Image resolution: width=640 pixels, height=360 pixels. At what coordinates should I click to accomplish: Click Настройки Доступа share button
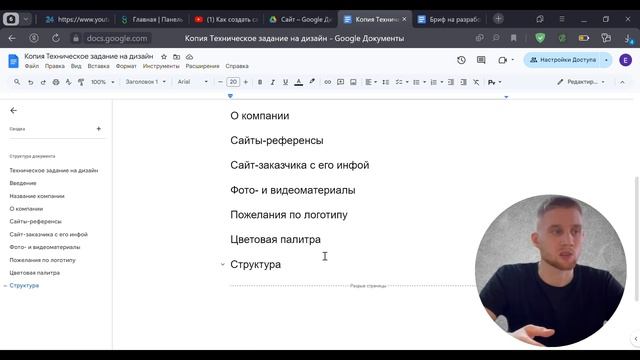tap(563, 60)
